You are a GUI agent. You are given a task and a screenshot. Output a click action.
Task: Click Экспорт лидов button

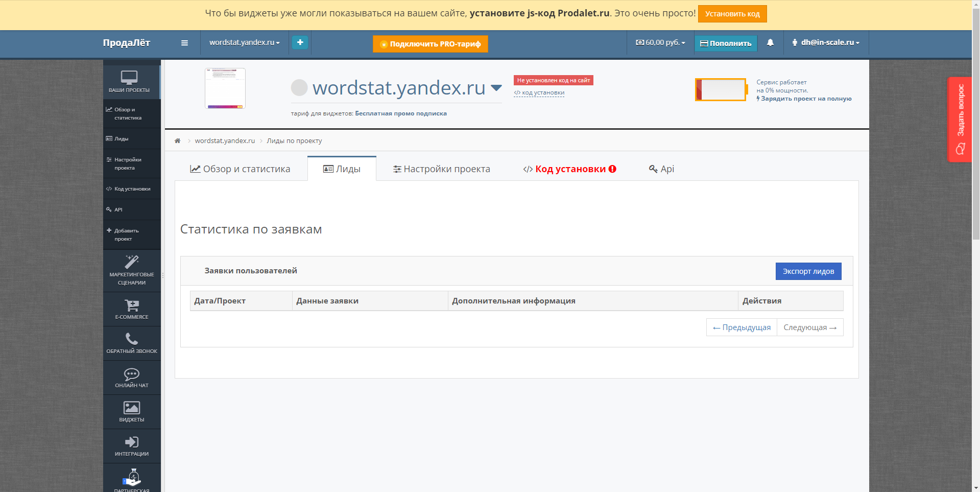coord(808,271)
